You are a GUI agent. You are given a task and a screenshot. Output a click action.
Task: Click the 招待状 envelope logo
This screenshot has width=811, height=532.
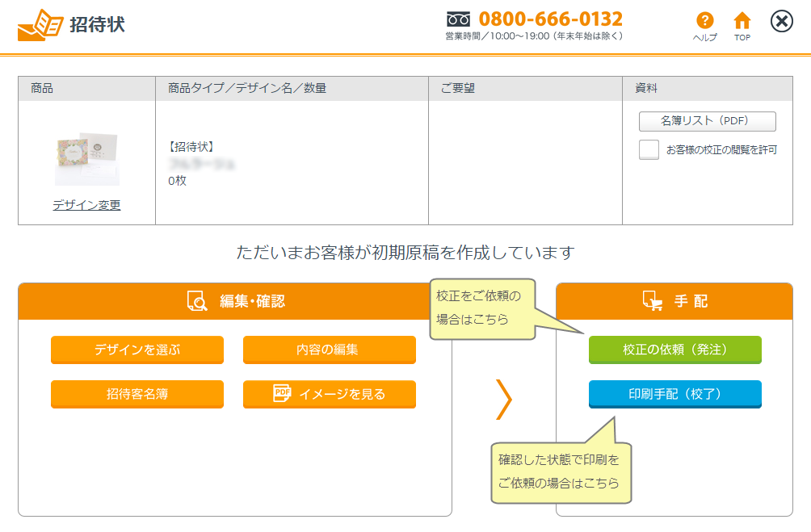tap(40, 25)
